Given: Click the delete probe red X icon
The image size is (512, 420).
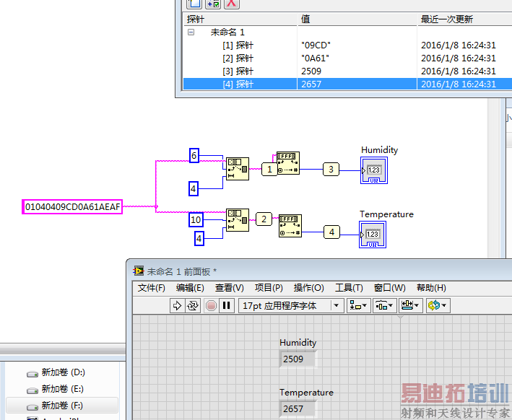Looking at the screenshot, I should pyautogui.click(x=232, y=4).
